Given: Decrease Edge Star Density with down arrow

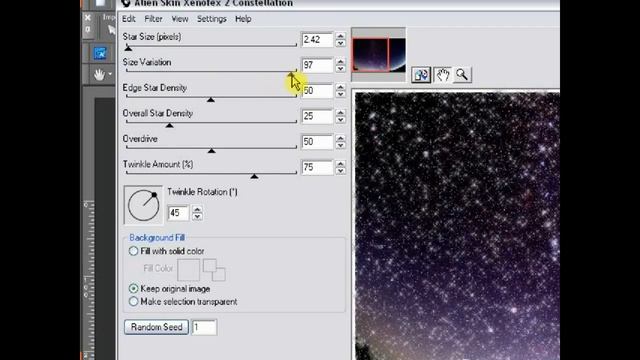Looking at the screenshot, I should coord(340,95).
